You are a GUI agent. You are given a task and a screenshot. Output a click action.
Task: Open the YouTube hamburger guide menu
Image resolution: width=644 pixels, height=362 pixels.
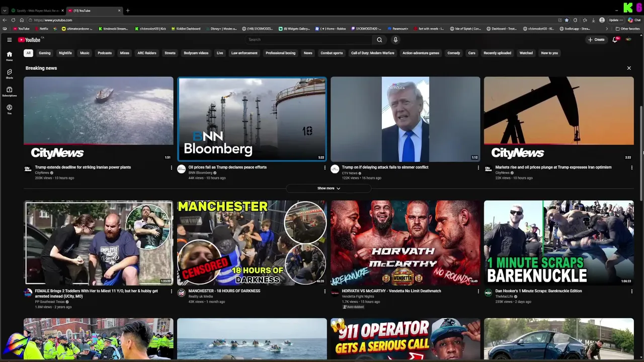(x=9, y=40)
